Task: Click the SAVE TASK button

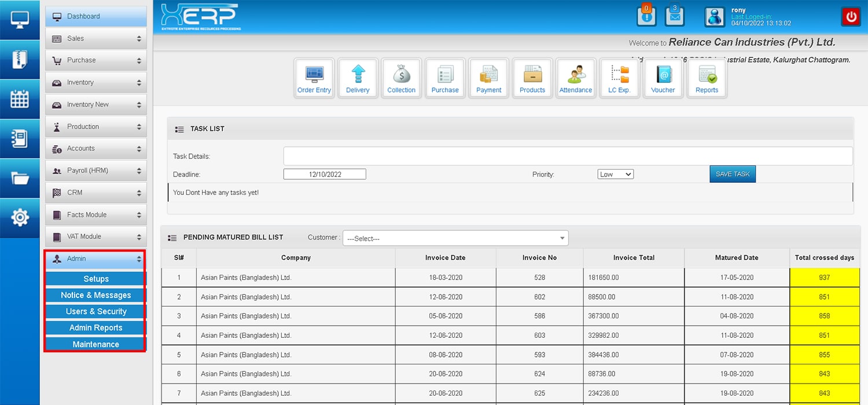Action: click(x=733, y=174)
